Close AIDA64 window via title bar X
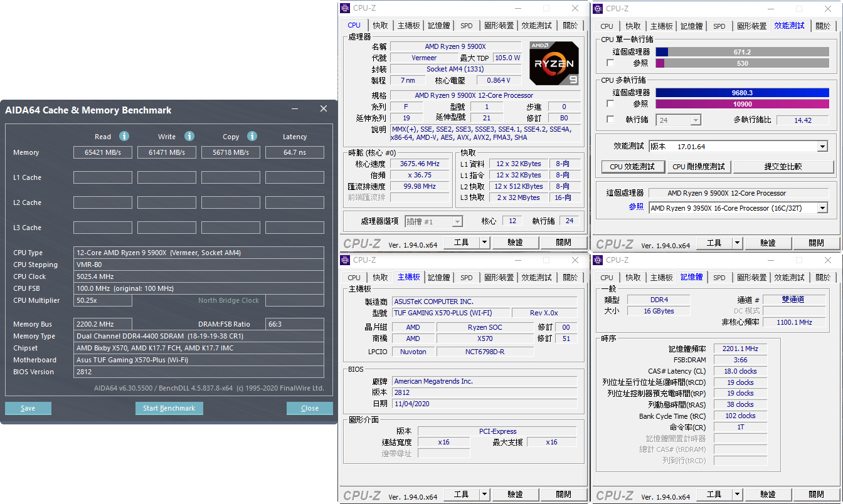Image resolution: width=843 pixels, height=504 pixels. (x=324, y=109)
